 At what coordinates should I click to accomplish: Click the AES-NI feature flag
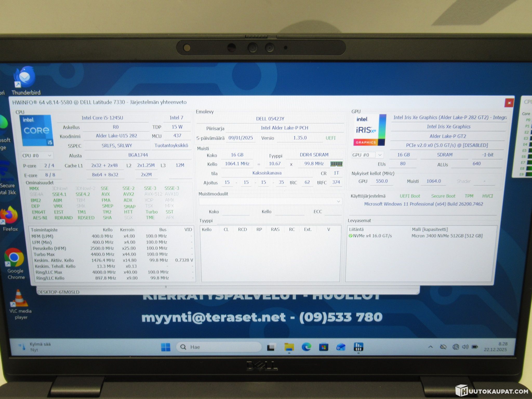40,218
